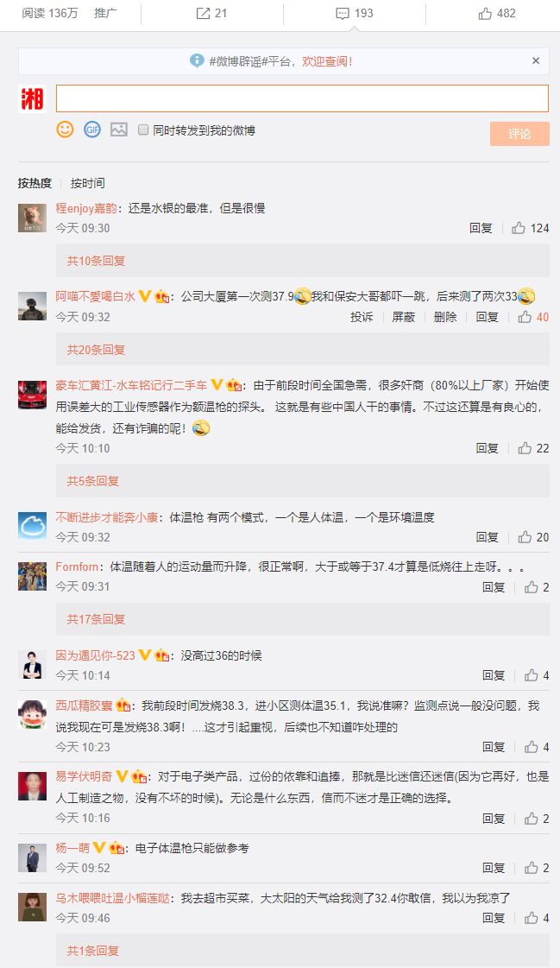Like the post with 482 thumbs-up

click(486, 13)
